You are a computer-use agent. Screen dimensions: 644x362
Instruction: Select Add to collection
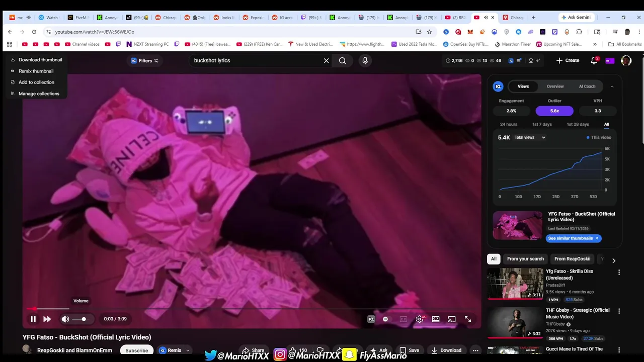36,82
